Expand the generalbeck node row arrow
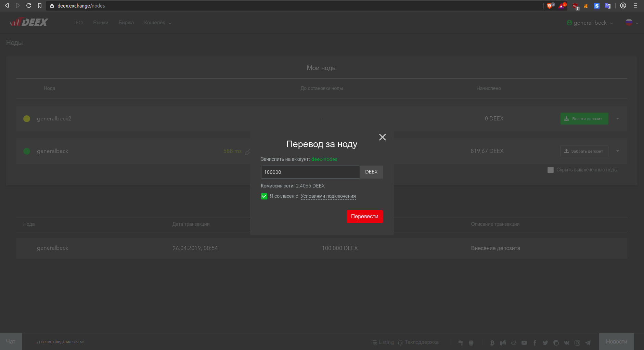This screenshot has width=644, height=350. click(618, 151)
